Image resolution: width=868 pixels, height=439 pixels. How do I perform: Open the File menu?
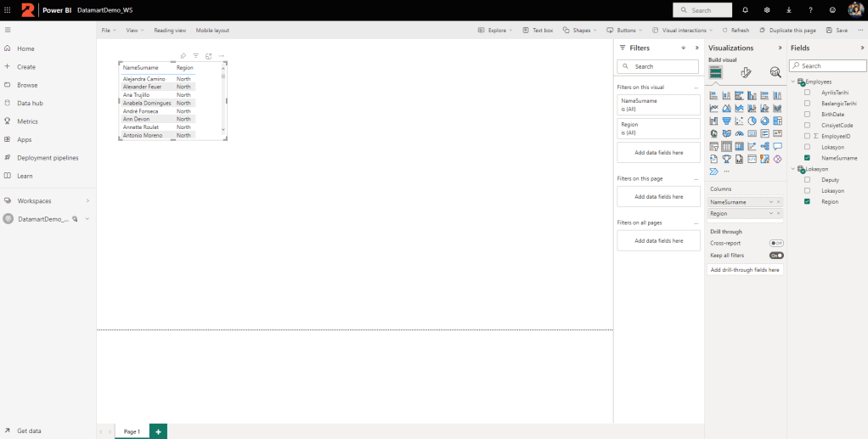point(109,30)
